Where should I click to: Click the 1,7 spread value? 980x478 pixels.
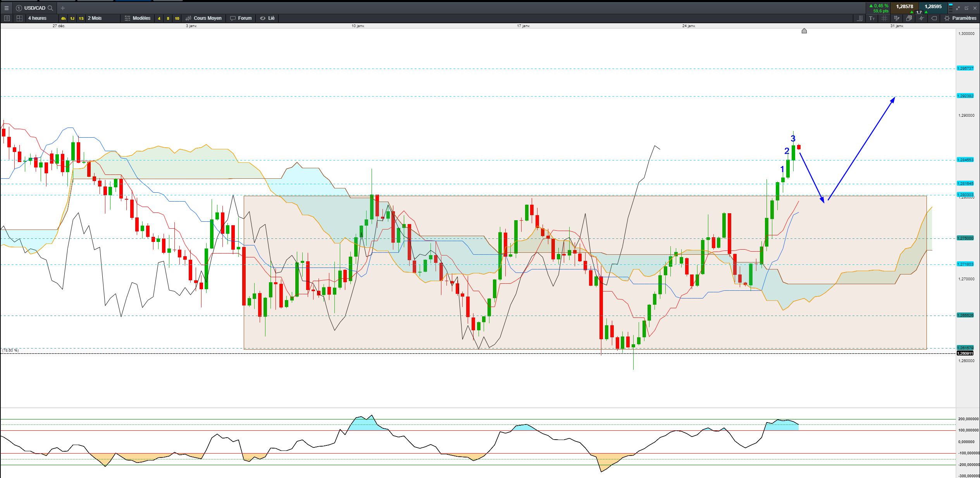point(919,12)
